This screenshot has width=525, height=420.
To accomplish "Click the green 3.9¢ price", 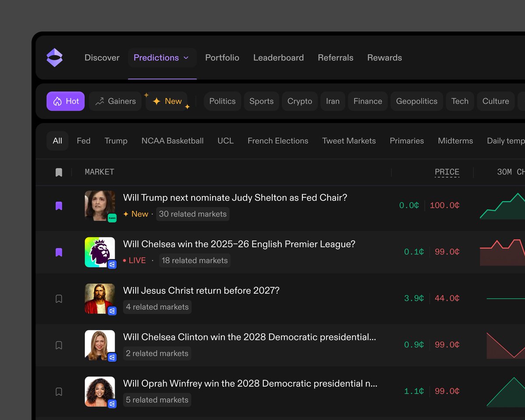I will (414, 298).
